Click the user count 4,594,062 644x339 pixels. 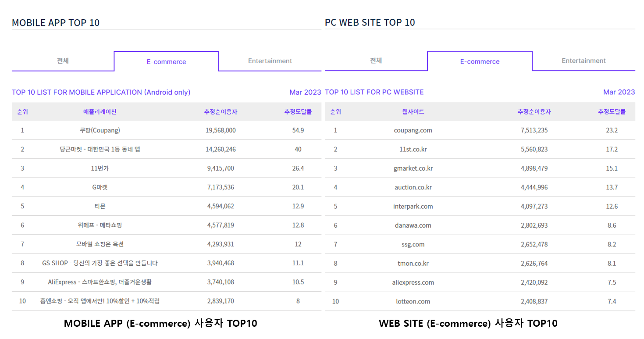click(221, 206)
